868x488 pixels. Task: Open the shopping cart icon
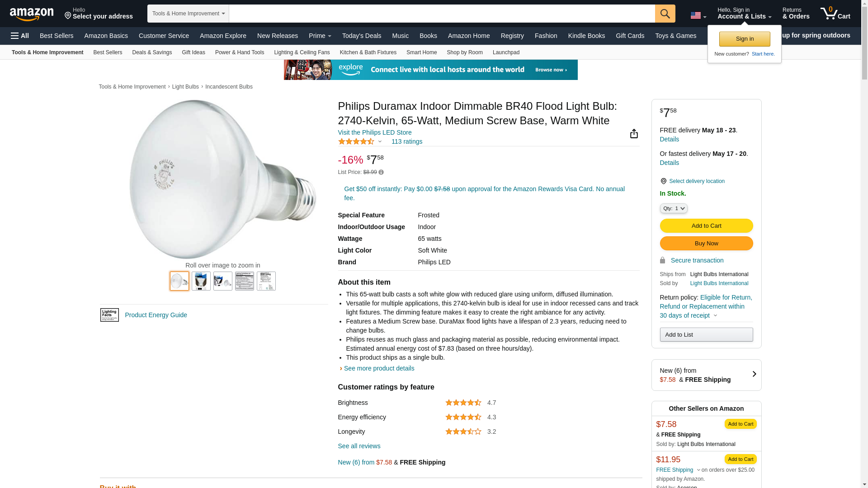coord(835,14)
